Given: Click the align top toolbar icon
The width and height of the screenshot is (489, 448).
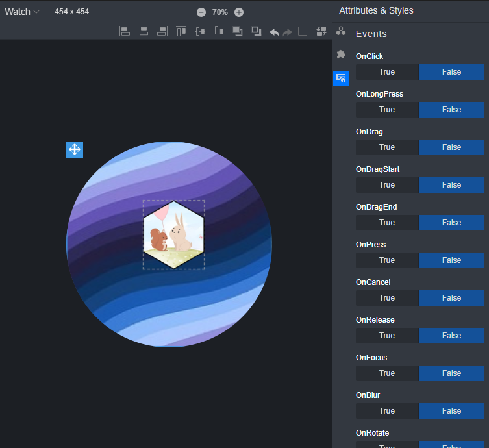Looking at the screenshot, I should point(181,31).
